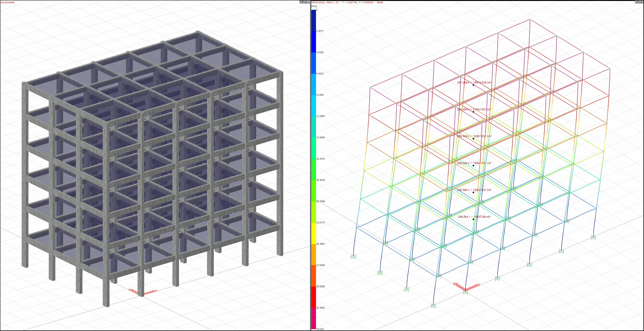Viewport: 644px width, 331px height.
Task: Click the Aksonometrik view title label
Action: pyautogui.click(x=8, y=2)
